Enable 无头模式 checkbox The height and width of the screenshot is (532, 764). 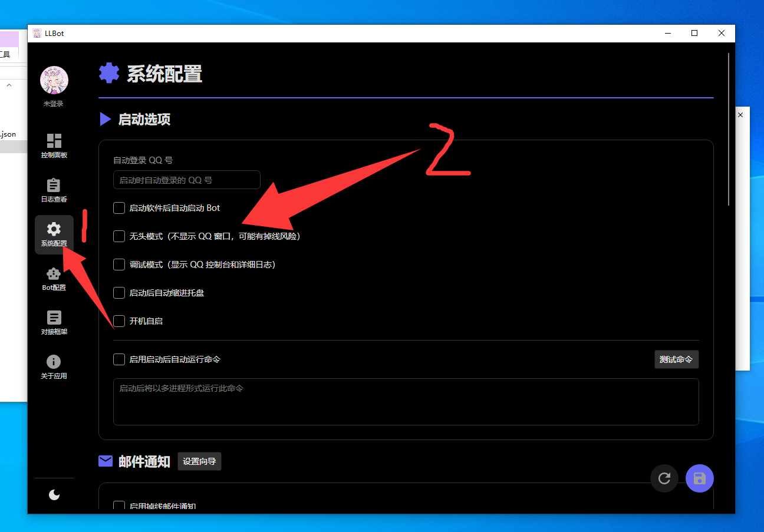click(x=119, y=236)
